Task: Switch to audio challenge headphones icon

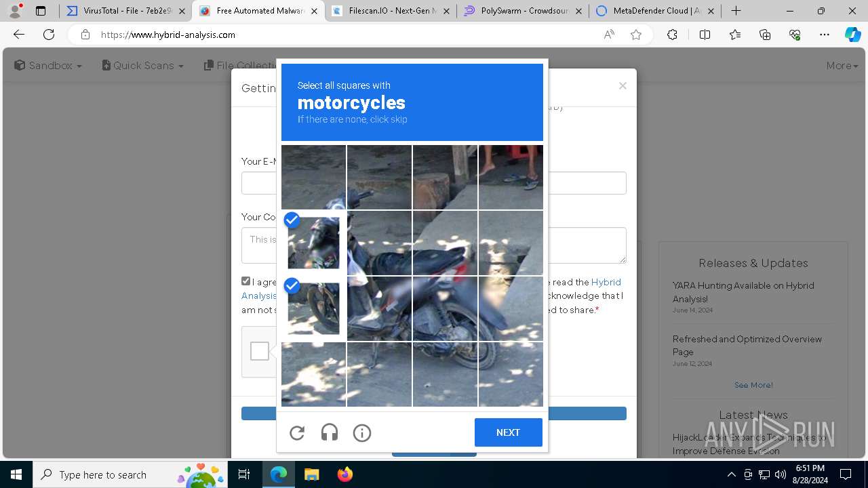Action: 330,432
